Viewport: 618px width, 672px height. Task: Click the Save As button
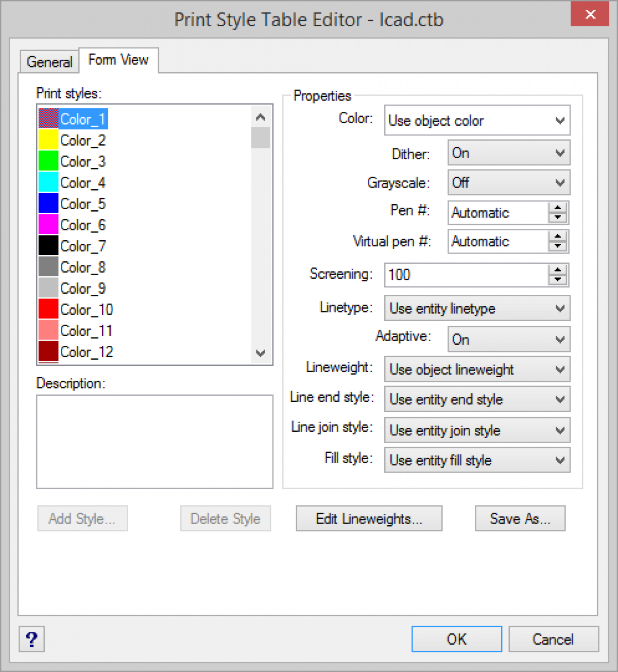520,518
